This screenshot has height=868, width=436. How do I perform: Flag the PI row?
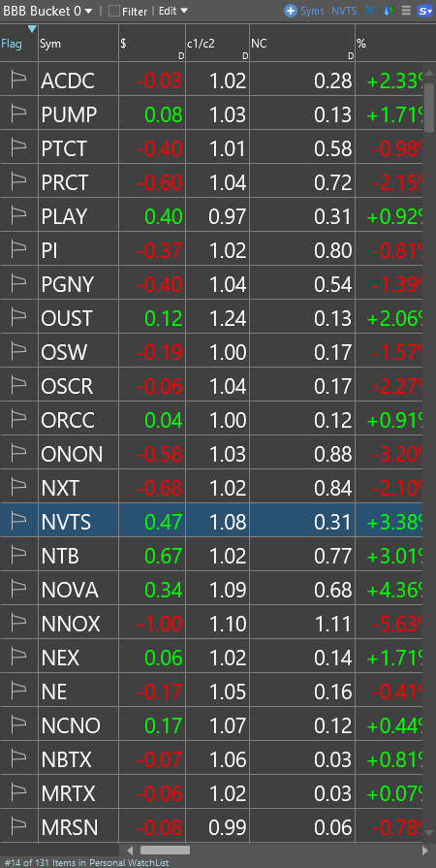click(18, 250)
